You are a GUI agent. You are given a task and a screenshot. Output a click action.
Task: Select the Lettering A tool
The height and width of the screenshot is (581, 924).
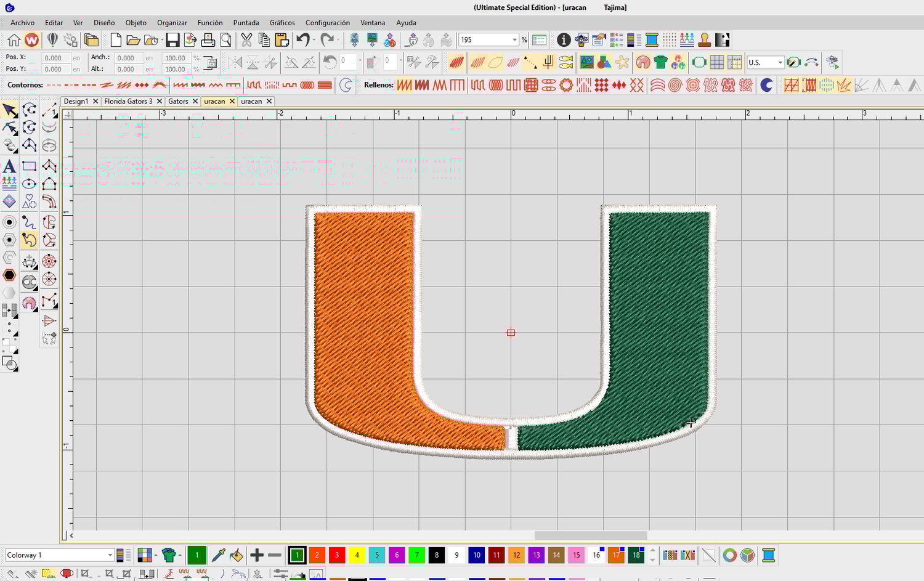(x=9, y=166)
